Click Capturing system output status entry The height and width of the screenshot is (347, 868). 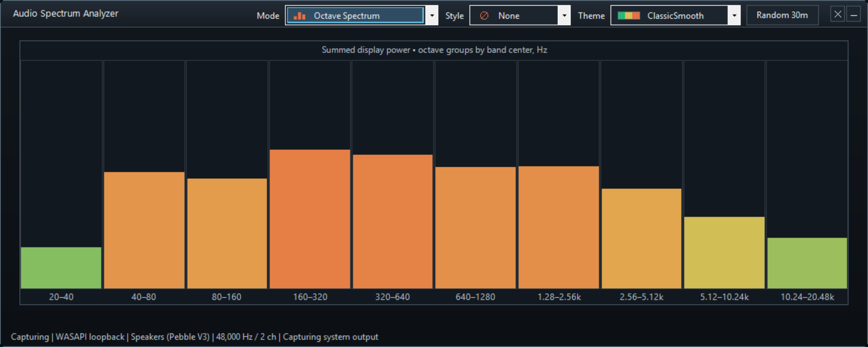pyautogui.click(x=330, y=337)
